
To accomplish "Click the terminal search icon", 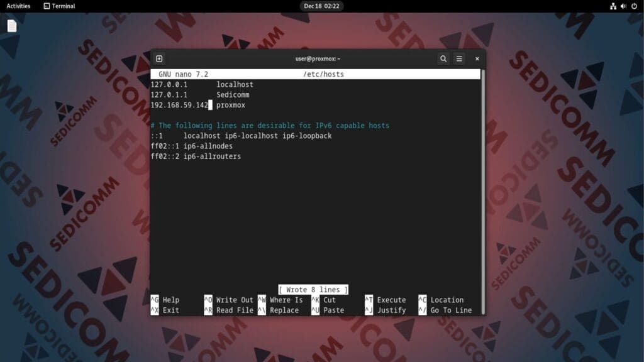I will click(x=443, y=58).
